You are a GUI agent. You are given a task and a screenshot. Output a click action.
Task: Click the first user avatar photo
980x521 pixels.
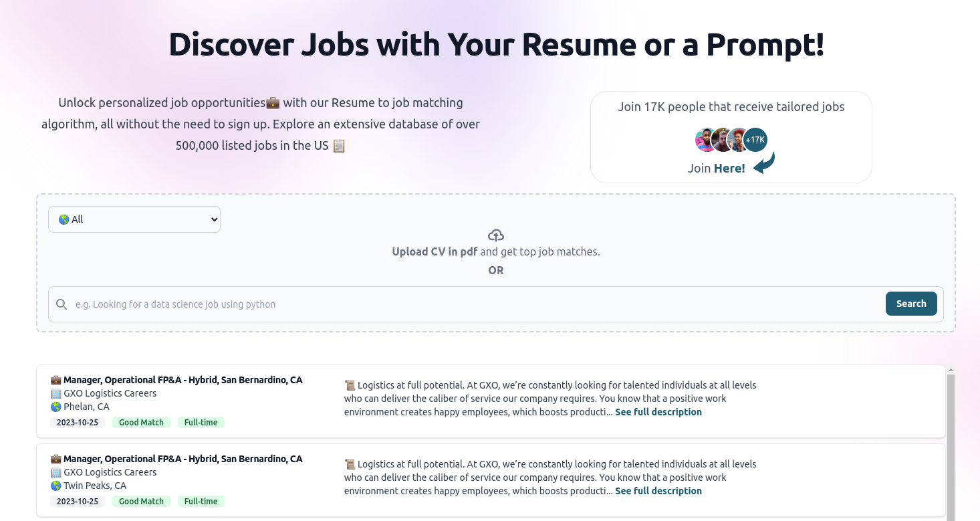point(706,140)
